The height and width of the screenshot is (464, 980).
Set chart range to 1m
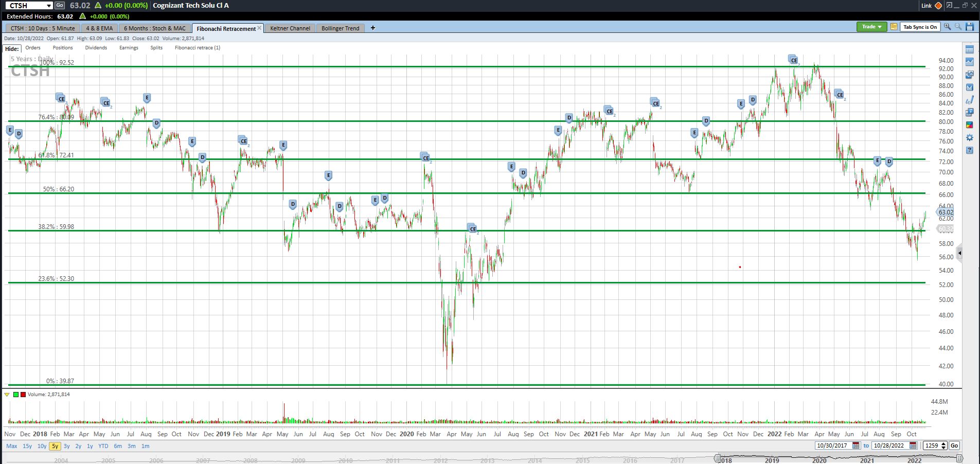146,446
